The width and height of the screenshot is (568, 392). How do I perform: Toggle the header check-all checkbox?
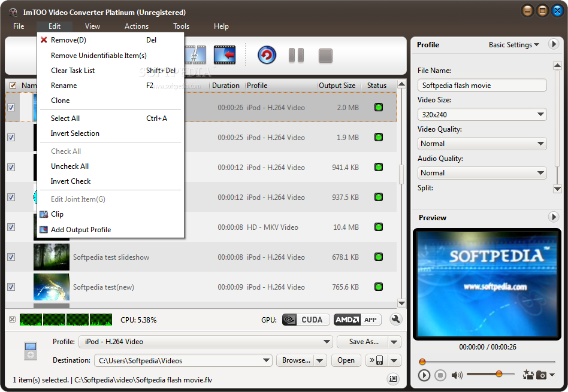click(x=13, y=86)
